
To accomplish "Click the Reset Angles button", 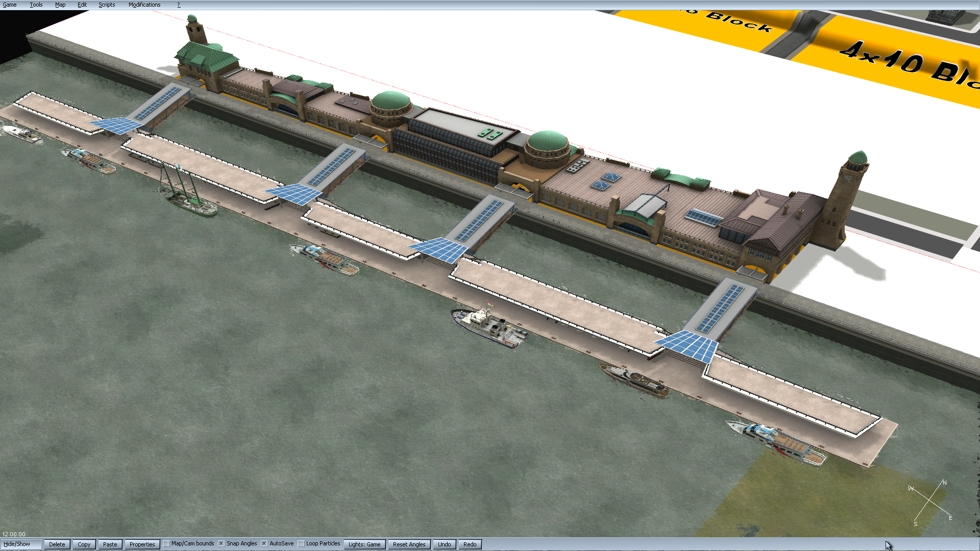I will (409, 544).
